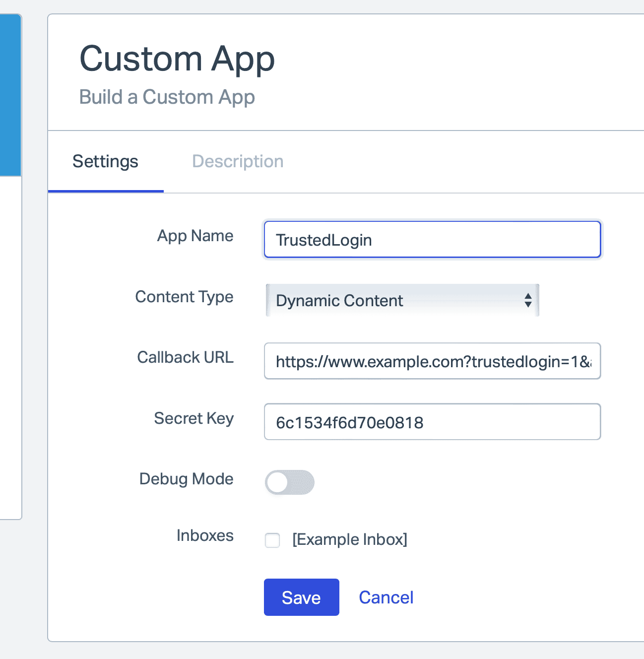Switch to the Settings tab
The image size is (644, 659).
click(x=106, y=162)
